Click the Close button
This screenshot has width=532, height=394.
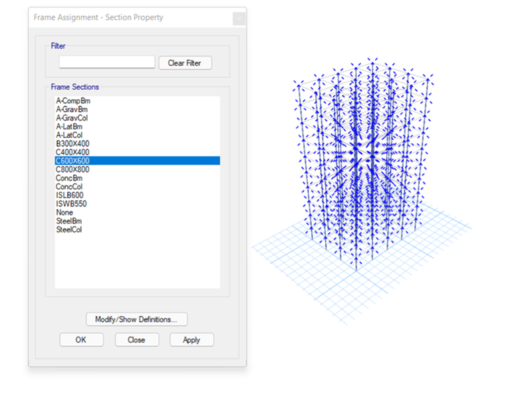137,339
